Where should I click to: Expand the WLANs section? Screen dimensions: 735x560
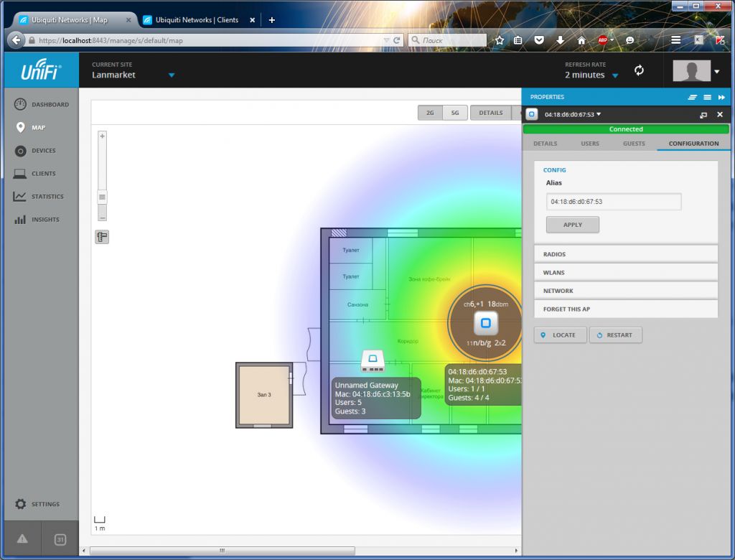click(x=626, y=273)
